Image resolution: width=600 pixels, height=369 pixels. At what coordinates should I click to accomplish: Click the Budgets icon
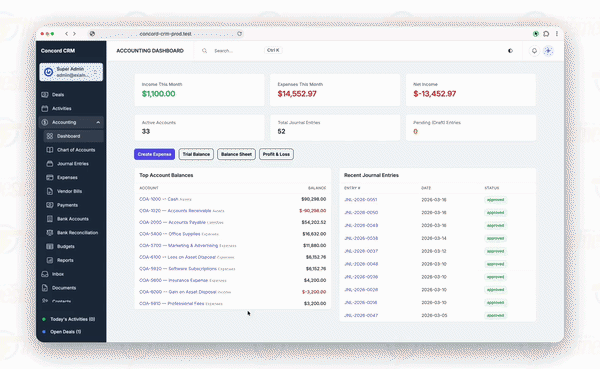pyautogui.click(x=50, y=246)
